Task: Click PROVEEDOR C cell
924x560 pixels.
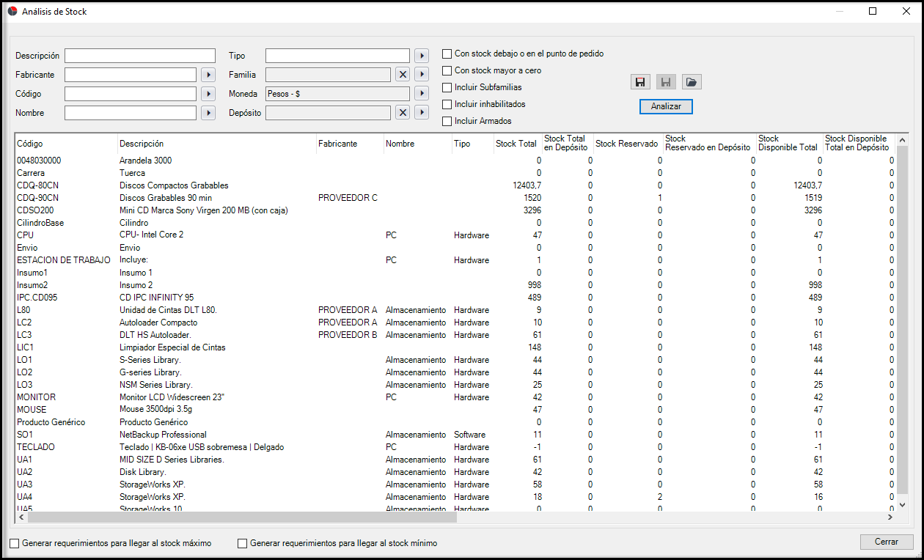Action: point(348,198)
